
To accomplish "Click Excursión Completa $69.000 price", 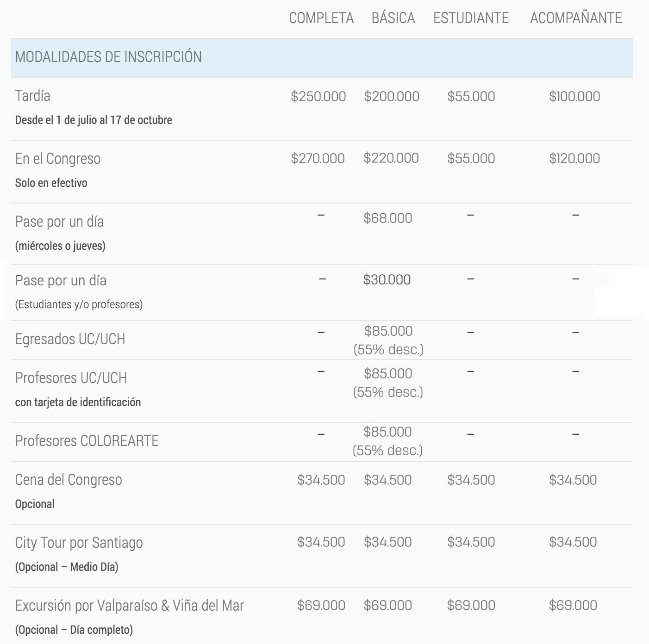I will click(x=321, y=605).
